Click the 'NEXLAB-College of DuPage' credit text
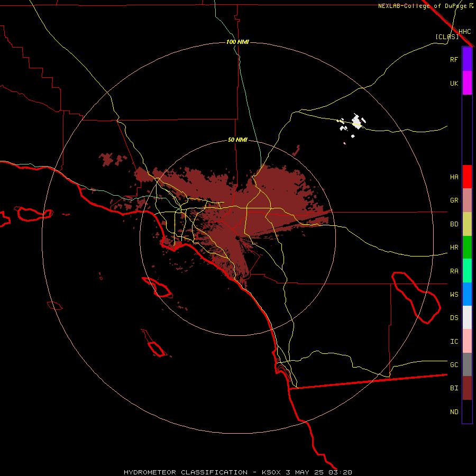This screenshot has height=476, width=476. (x=422, y=6)
